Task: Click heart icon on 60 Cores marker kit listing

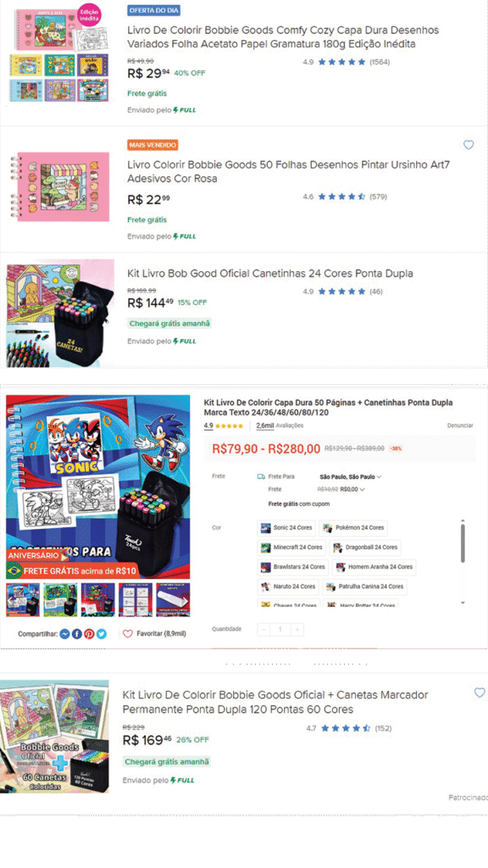Action: [x=480, y=693]
